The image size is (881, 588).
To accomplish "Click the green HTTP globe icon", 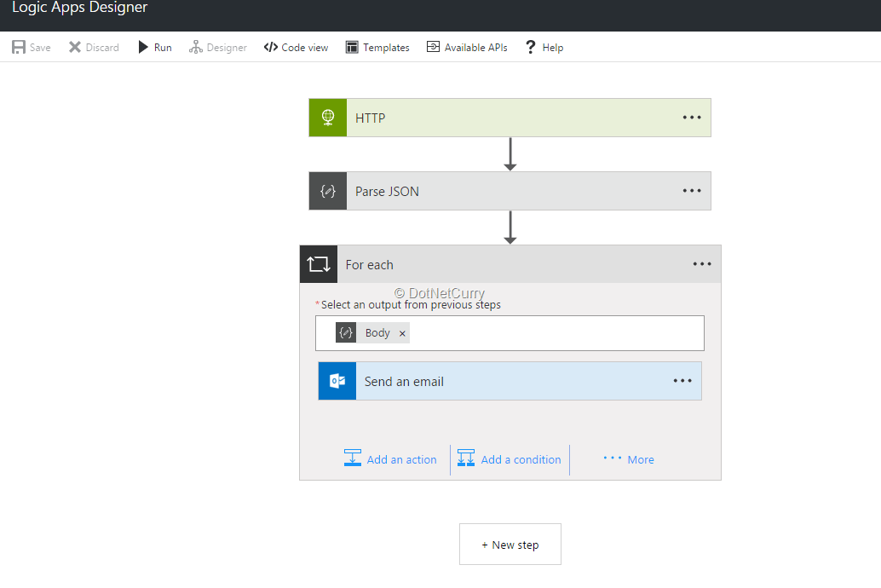I will pos(328,118).
